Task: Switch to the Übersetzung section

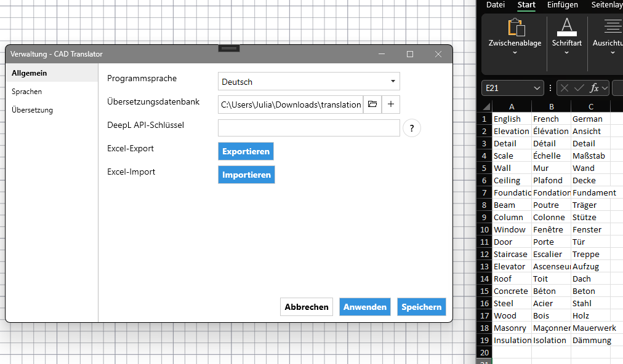Action: coord(52,110)
